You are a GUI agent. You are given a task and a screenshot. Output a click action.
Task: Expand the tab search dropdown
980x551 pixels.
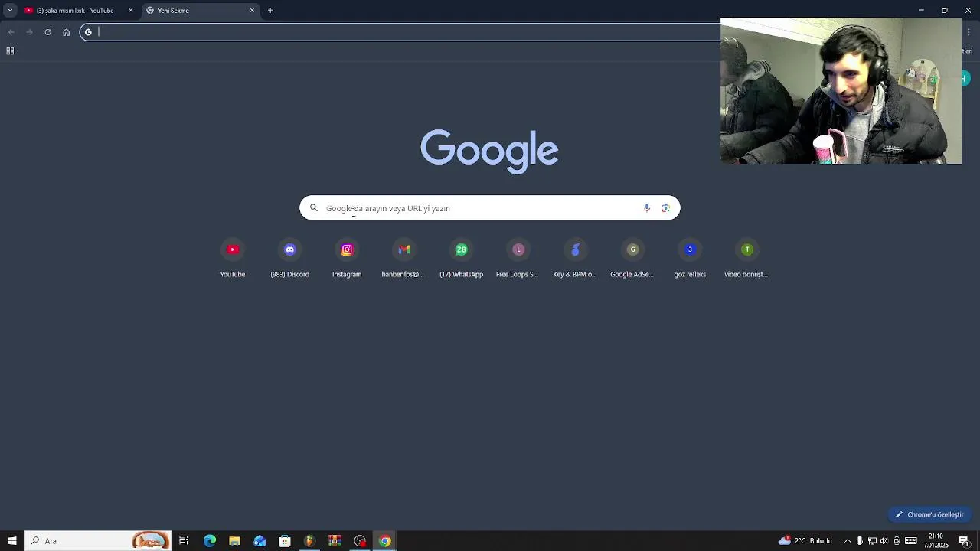(10, 11)
